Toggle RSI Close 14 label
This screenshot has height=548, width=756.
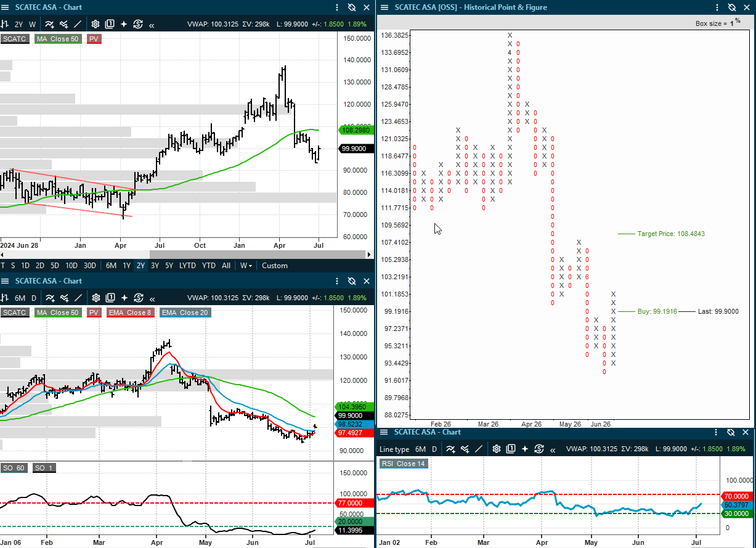[x=404, y=464]
